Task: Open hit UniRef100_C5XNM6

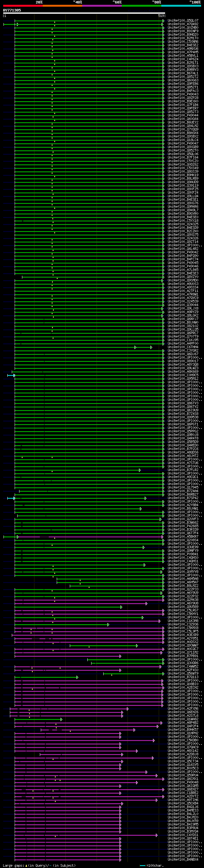Action: tap(183, 42)
